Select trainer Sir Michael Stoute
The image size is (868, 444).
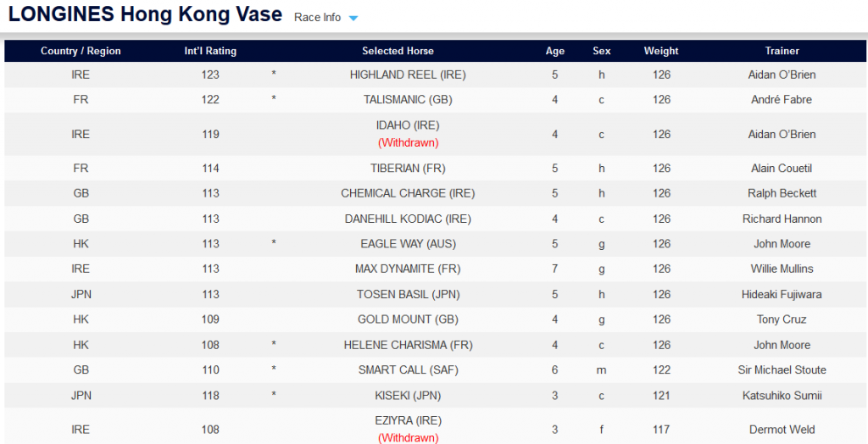[782, 369]
